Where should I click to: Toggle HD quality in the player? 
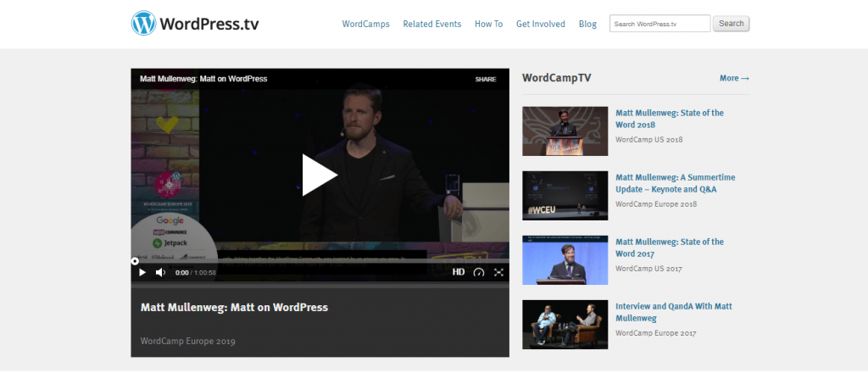pos(459,272)
